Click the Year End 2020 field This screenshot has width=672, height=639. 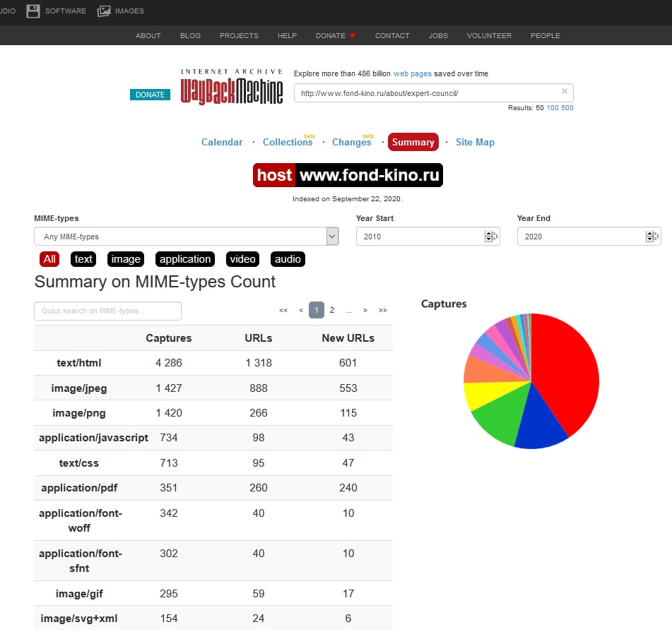pyautogui.click(x=589, y=237)
